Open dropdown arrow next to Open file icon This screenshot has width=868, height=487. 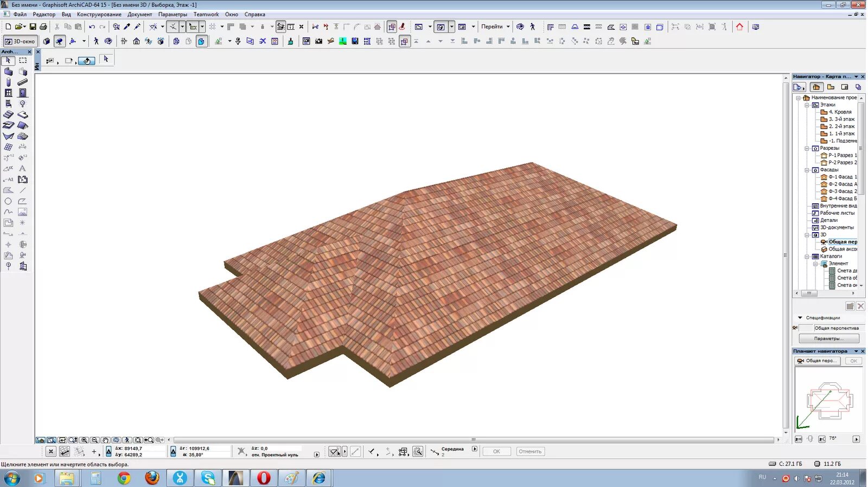[24, 27]
